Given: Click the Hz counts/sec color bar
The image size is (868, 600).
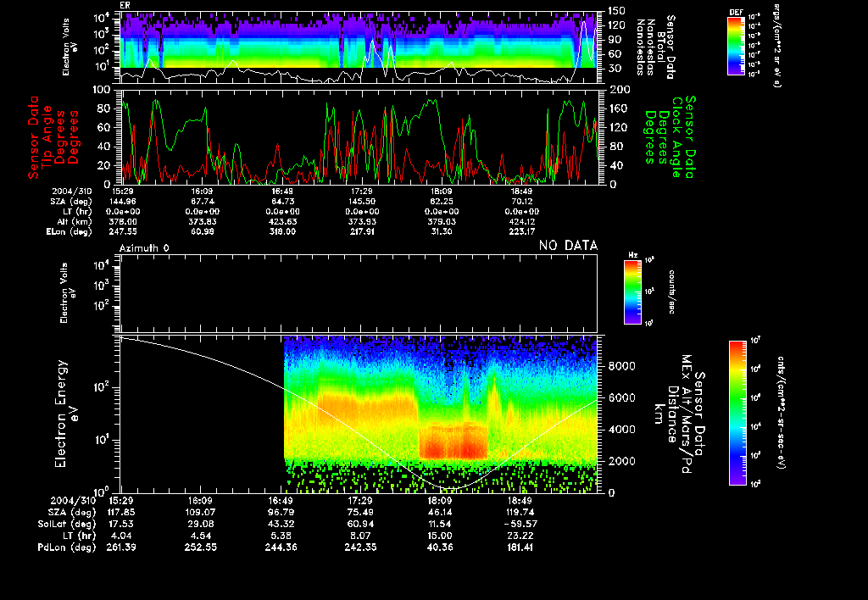Looking at the screenshot, I should point(632,292).
